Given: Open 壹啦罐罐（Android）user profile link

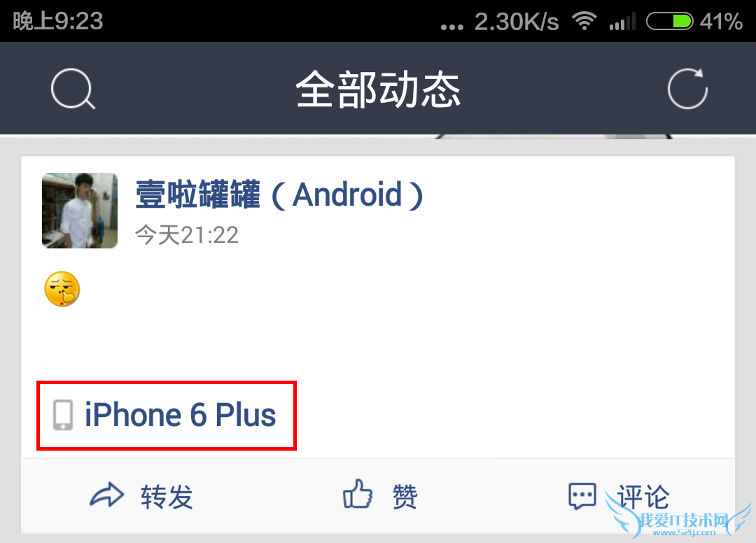Looking at the screenshot, I should [279, 195].
